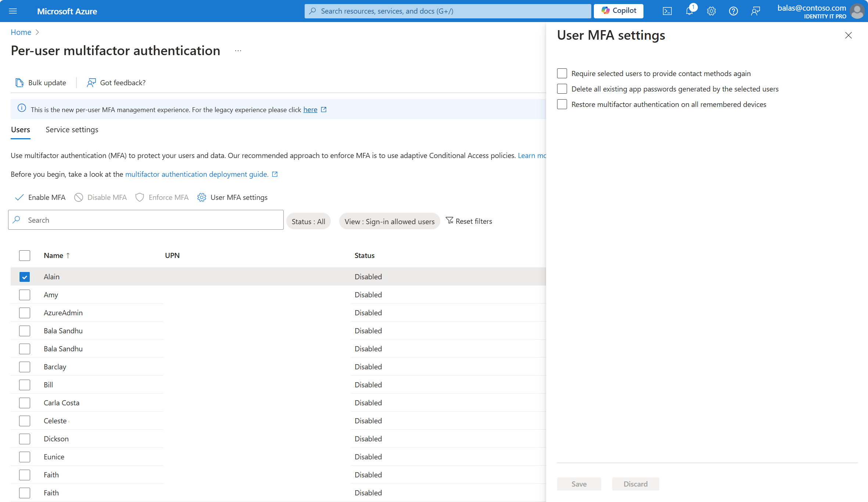The image size is (868, 502).
Task: Open User MFA settings panel
Action: coord(232,197)
